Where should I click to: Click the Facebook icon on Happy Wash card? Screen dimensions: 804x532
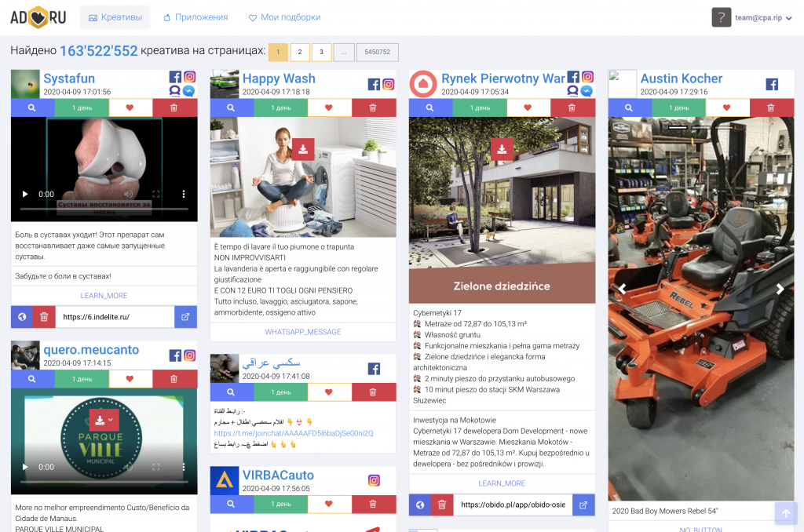[x=374, y=85]
